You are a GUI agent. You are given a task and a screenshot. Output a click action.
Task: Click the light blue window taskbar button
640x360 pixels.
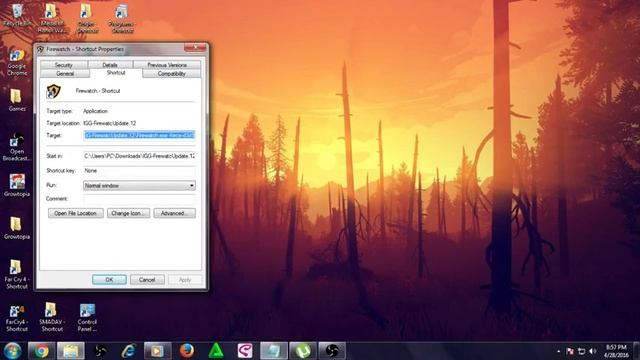pyautogui.click(x=273, y=351)
